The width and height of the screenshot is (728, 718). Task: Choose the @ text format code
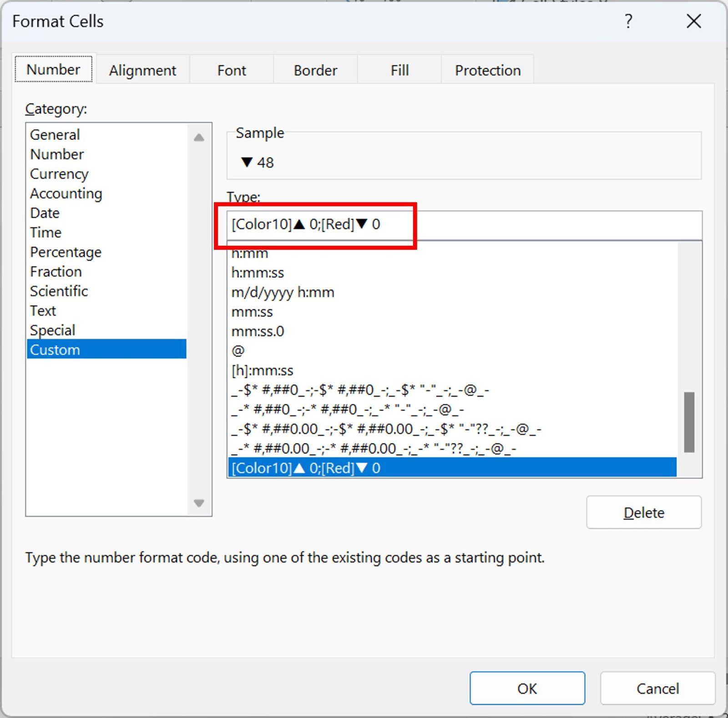(238, 351)
